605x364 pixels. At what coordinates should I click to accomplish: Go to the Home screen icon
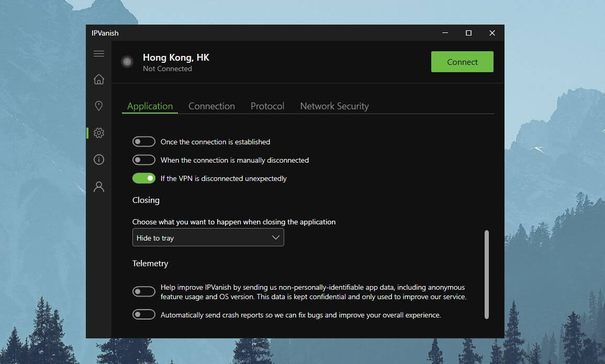pyautogui.click(x=99, y=79)
